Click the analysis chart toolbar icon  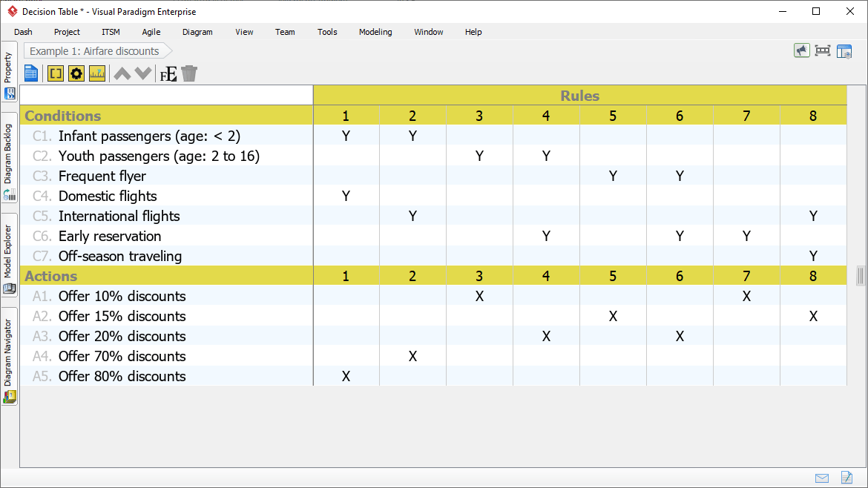coord(97,73)
